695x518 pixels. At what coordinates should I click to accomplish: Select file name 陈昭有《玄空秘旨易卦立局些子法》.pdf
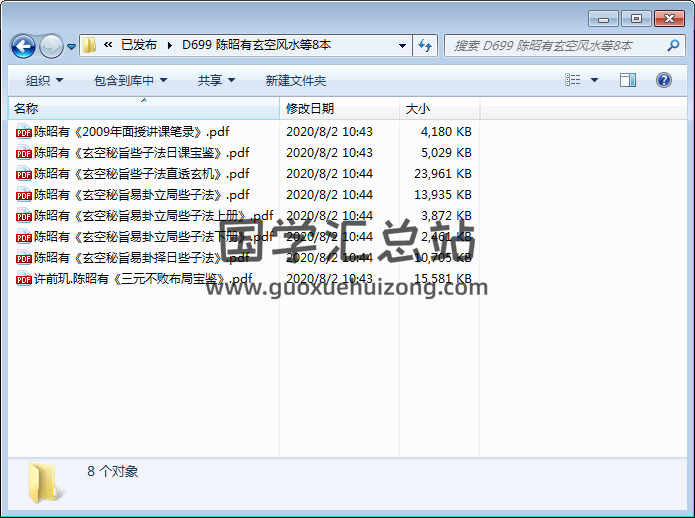point(141,195)
